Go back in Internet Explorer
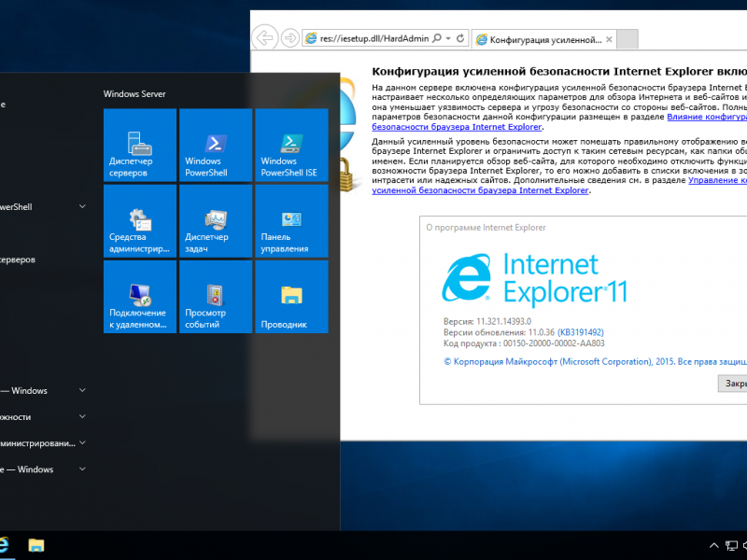The width and height of the screenshot is (747, 560). point(265,38)
